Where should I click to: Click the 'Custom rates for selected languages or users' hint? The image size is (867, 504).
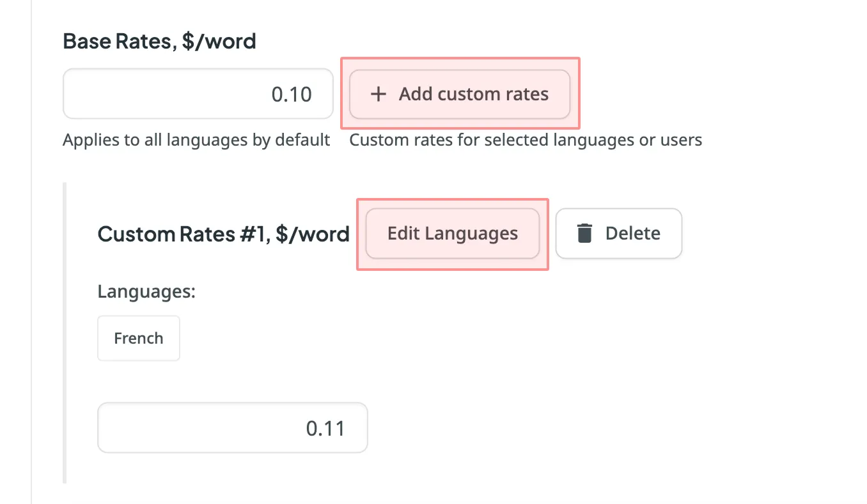(526, 140)
